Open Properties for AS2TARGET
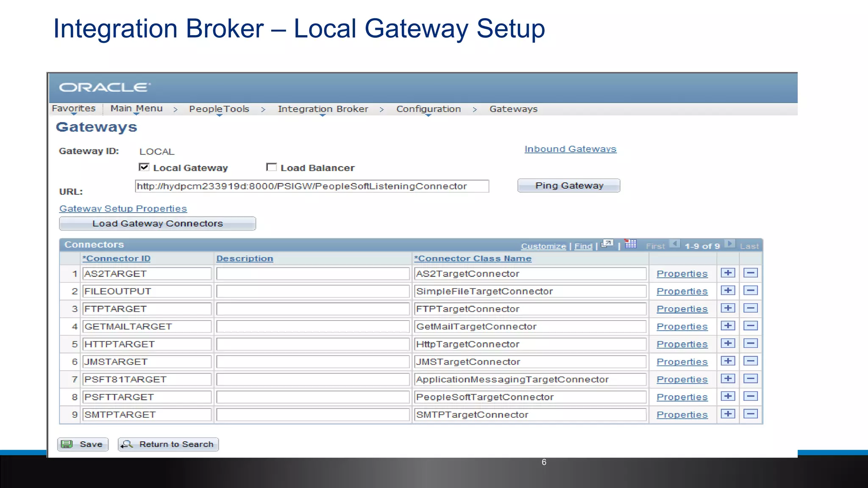Image resolution: width=868 pixels, height=488 pixels. coord(682,274)
